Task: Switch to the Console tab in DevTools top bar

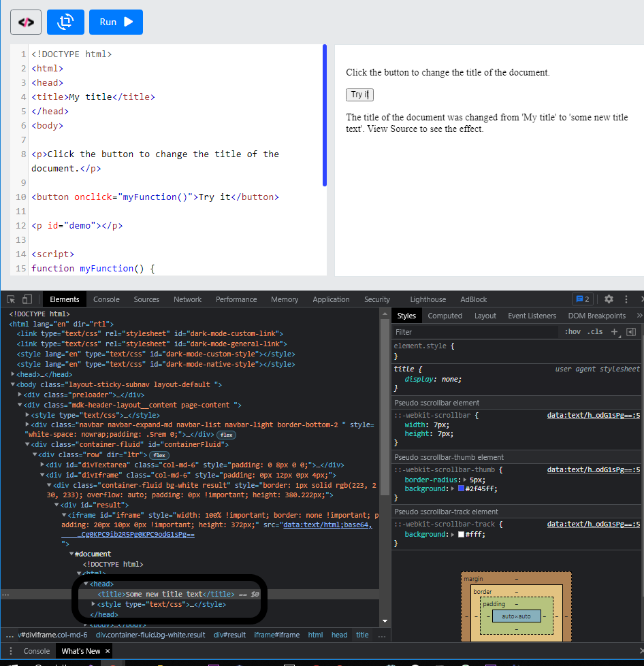Action: pyautogui.click(x=106, y=299)
